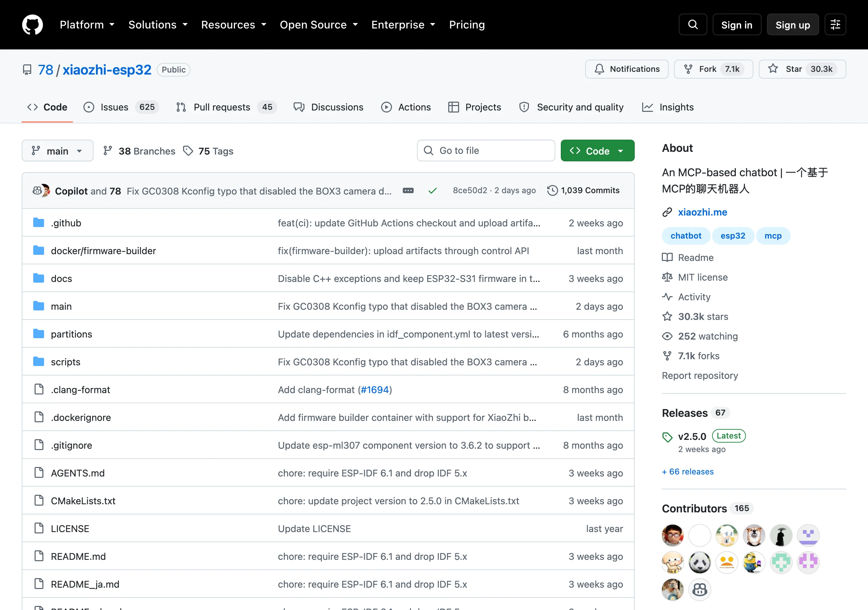Open the main branch selector dropdown
The image size is (868, 610).
(x=57, y=151)
